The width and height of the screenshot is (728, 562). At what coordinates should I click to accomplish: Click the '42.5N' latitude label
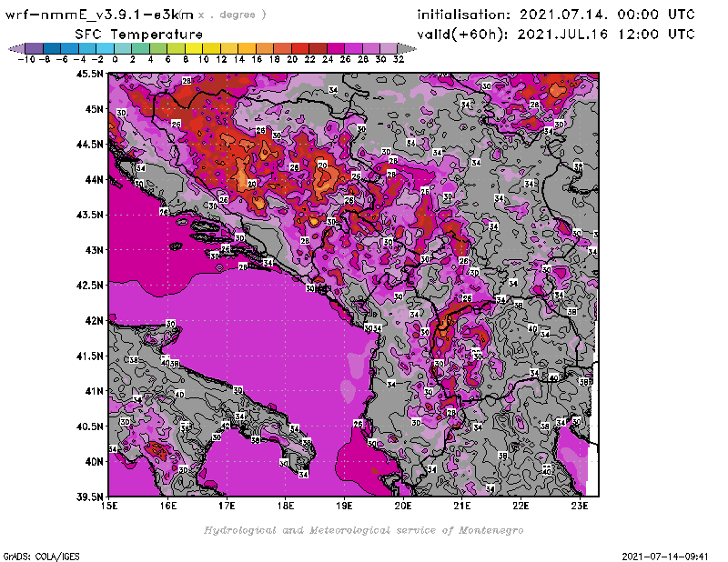pos(89,286)
